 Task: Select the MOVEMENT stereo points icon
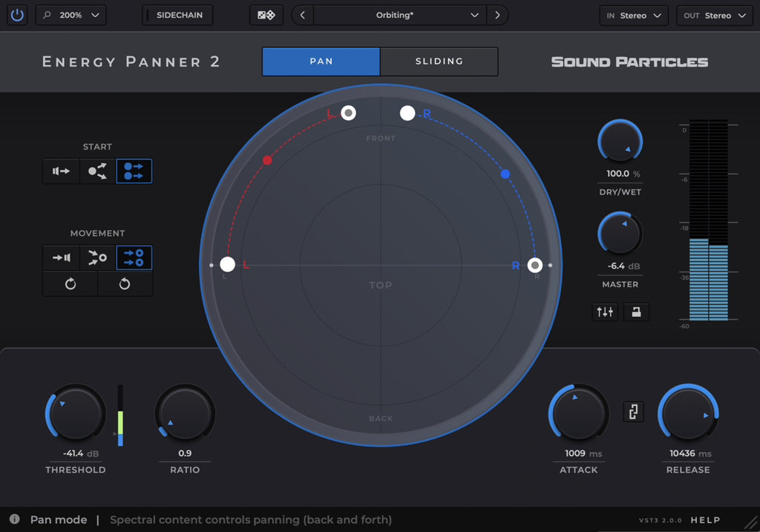[134, 257]
